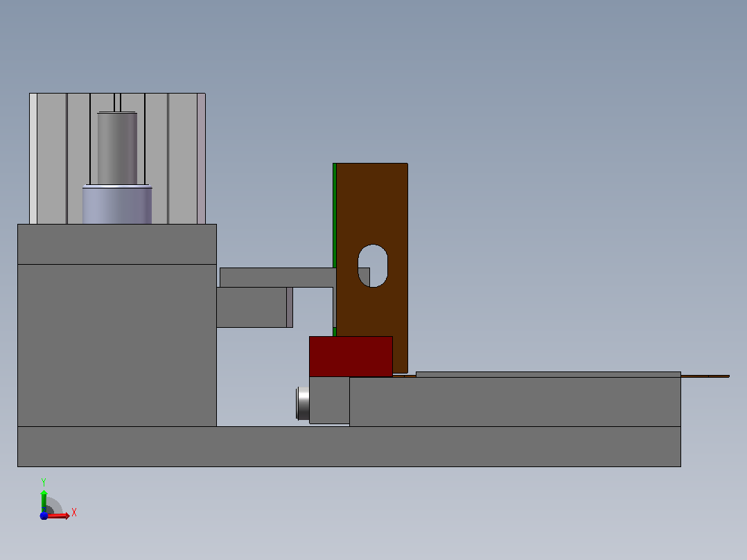
Task: Select the thin gray plate atop the rail block
Action: point(548,375)
